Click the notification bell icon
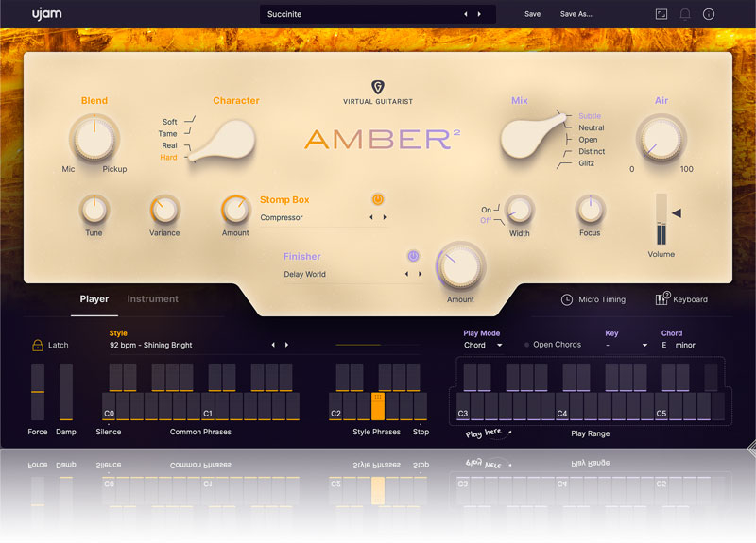 point(685,14)
